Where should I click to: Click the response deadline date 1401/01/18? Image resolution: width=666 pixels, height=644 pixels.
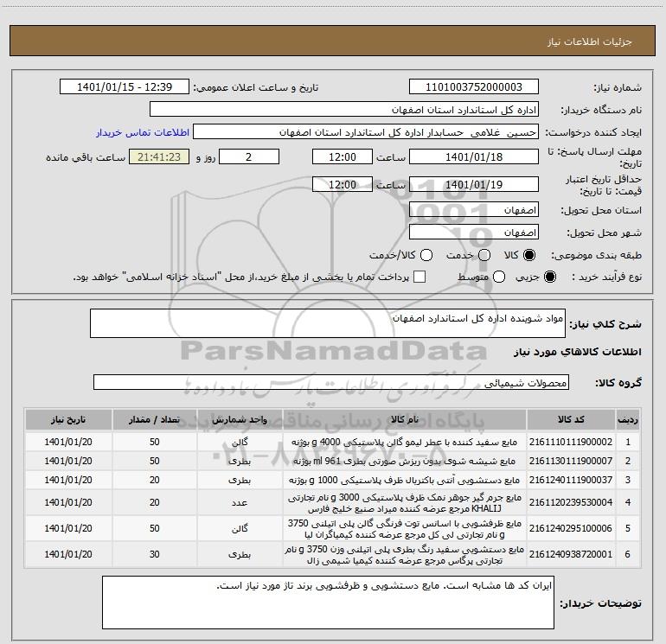(x=474, y=157)
